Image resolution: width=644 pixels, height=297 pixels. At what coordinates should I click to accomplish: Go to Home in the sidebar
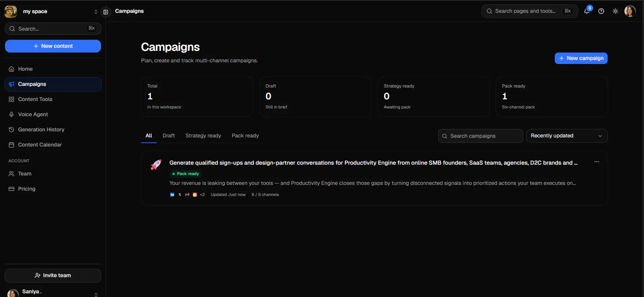pyautogui.click(x=53, y=69)
